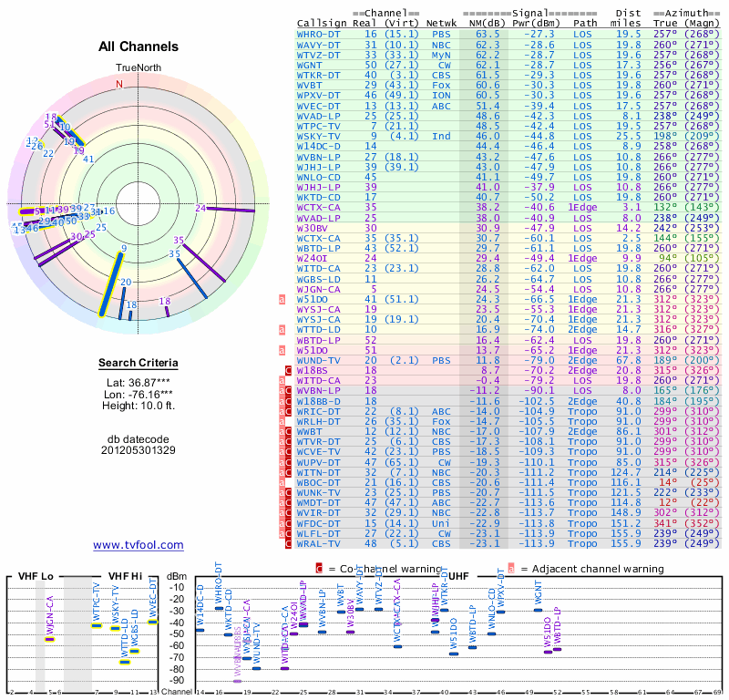Click the WGNT callsign
Viewport: 729px width, 700px height.
click(x=309, y=65)
